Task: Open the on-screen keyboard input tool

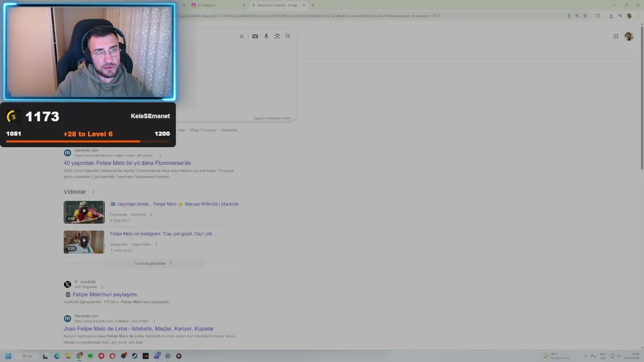Action: [x=255, y=36]
